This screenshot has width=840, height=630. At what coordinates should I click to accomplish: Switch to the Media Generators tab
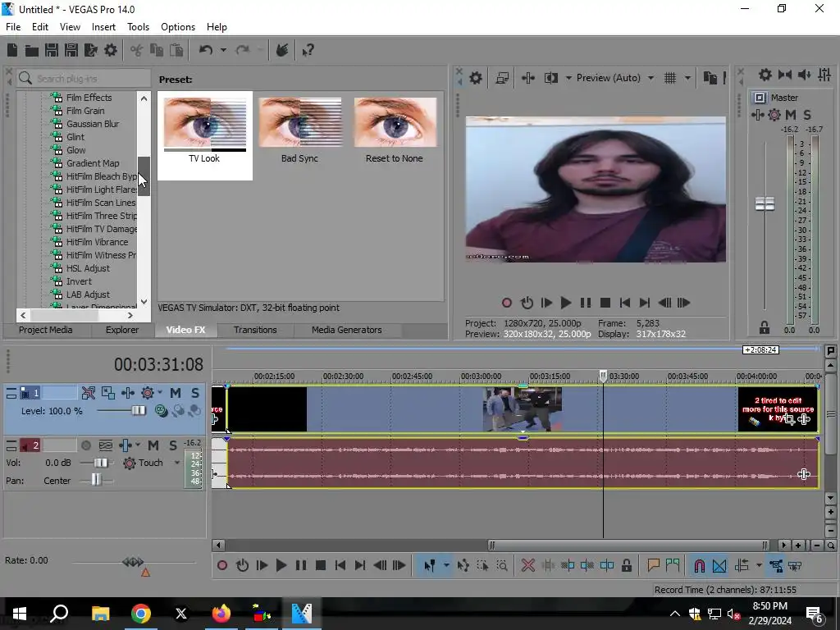coord(347,330)
